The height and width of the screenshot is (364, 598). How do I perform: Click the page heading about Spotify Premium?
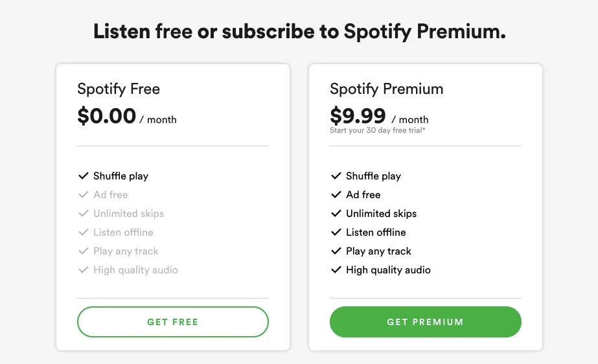299,31
